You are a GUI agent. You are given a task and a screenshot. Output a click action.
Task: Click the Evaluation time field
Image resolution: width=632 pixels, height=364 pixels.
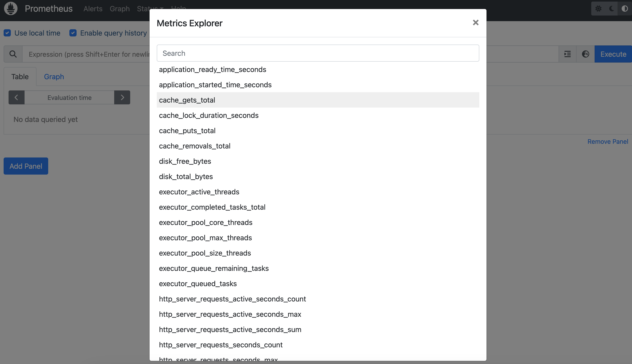(x=69, y=97)
